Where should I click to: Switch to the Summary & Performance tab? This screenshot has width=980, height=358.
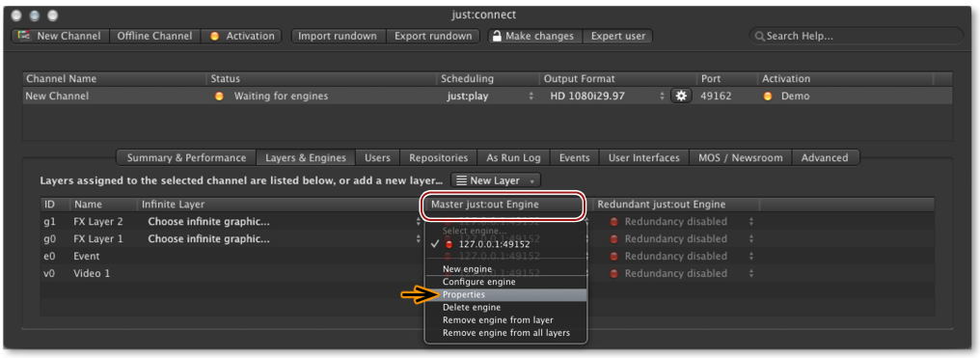(x=186, y=158)
